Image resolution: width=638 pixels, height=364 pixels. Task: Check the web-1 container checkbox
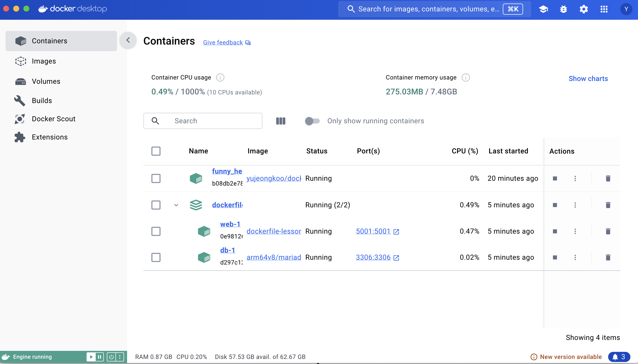pos(156,231)
